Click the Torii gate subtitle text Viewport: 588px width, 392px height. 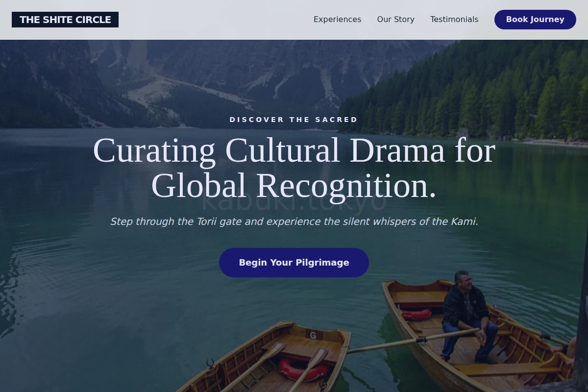pos(294,221)
